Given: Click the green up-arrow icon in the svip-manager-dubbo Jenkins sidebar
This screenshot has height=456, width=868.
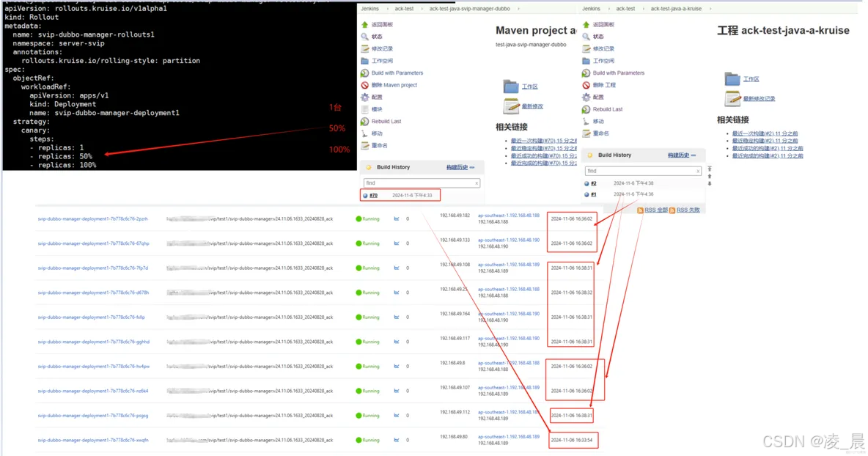Looking at the screenshot, I should tap(365, 24).
